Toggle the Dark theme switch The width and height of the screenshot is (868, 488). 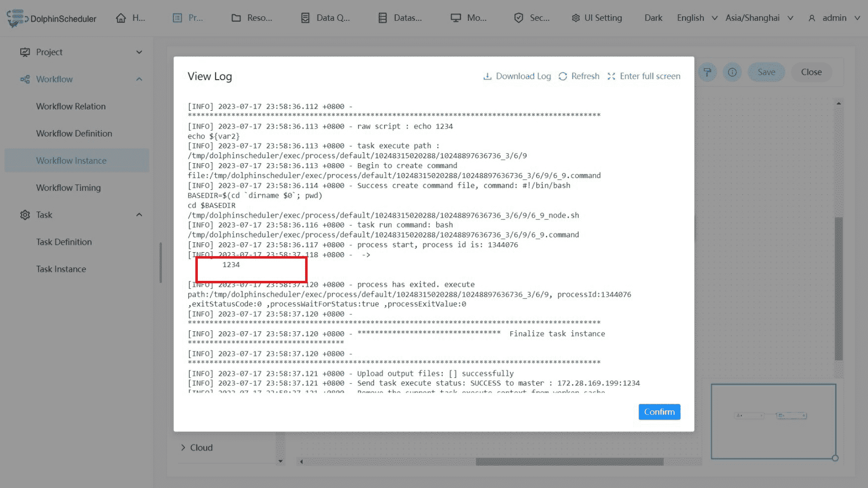click(653, 18)
